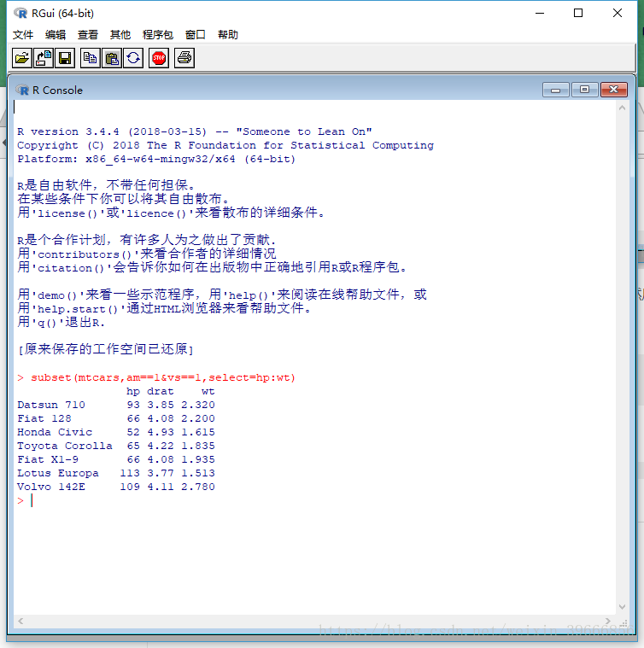This screenshot has width=644, height=648.
Task: Open the 窗口 menu
Action: (x=195, y=35)
